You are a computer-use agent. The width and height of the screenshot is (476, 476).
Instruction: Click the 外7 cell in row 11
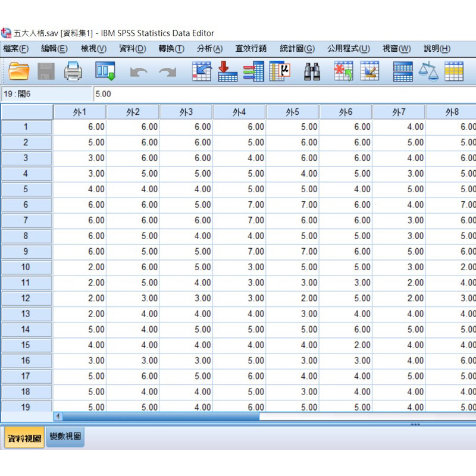(399, 283)
